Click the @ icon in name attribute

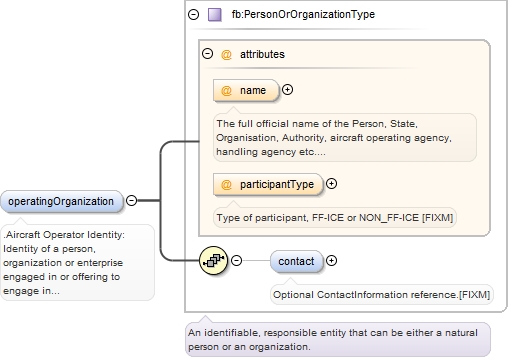click(x=226, y=90)
